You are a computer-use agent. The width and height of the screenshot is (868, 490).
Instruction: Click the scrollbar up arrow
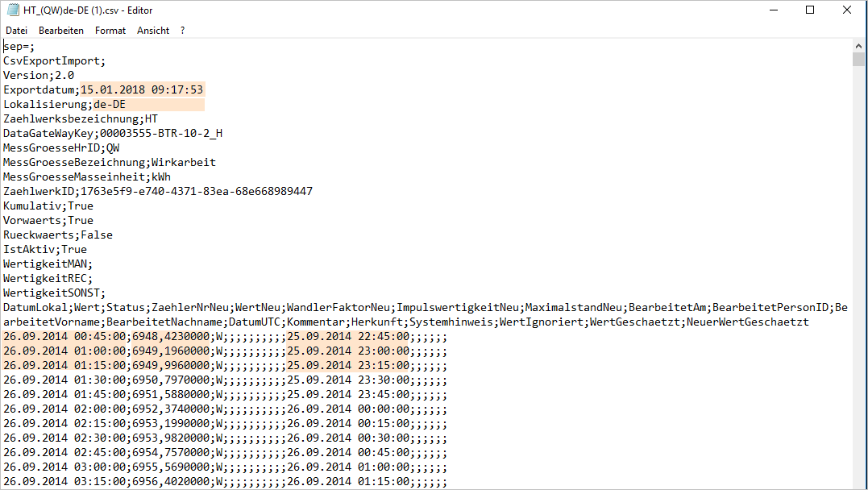tap(858, 46)
